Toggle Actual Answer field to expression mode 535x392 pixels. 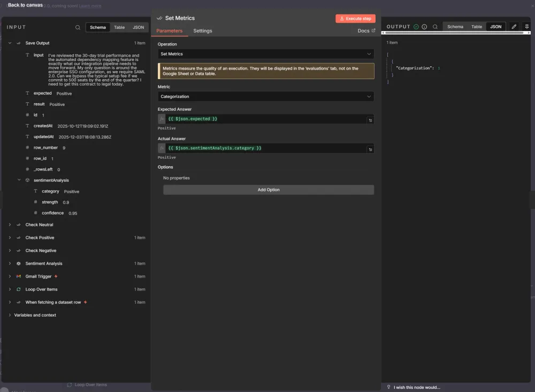[162, 148]
